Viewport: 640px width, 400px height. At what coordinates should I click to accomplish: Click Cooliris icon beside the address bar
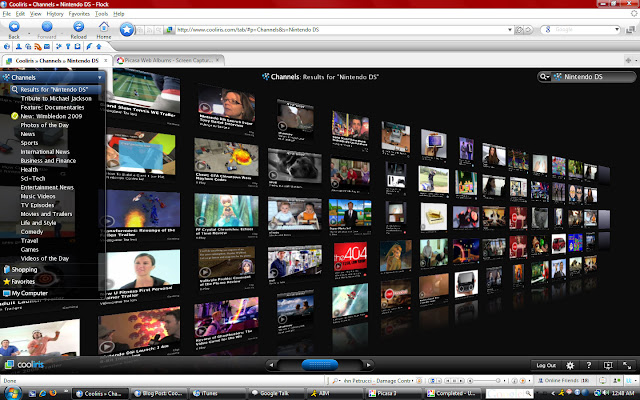(169, 30)
